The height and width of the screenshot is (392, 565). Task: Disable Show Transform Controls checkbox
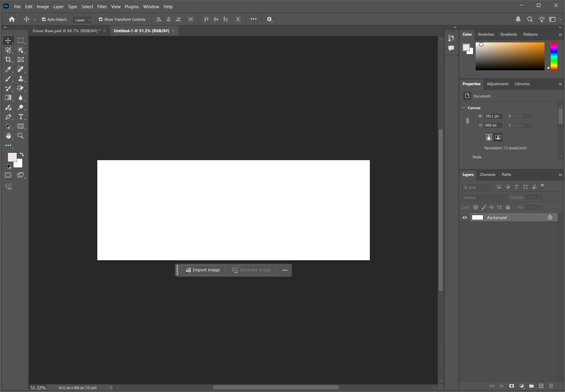(x=101, y=19)
